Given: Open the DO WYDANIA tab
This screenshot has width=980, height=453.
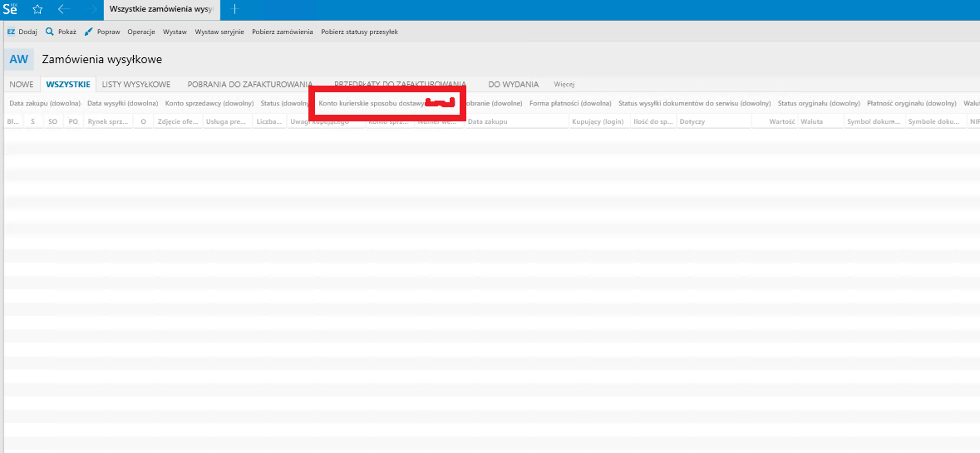Looking at the screenshot, I should pyautogui.click(x=513, y=84).
